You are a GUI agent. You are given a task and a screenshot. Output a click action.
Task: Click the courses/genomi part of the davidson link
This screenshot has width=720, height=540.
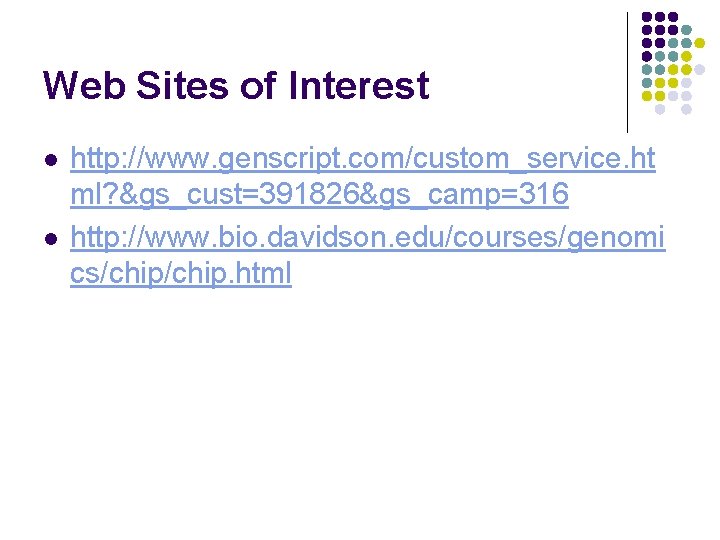(559, 238)
